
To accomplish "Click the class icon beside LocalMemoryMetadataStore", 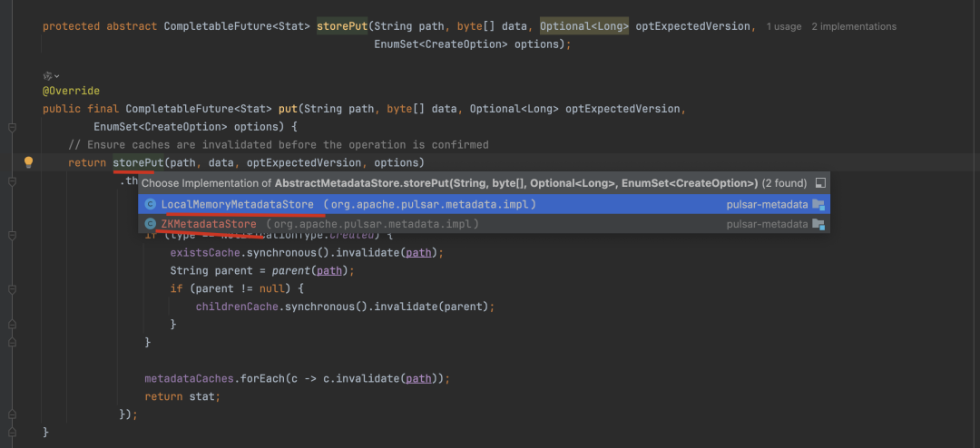I will pos(150,204).
